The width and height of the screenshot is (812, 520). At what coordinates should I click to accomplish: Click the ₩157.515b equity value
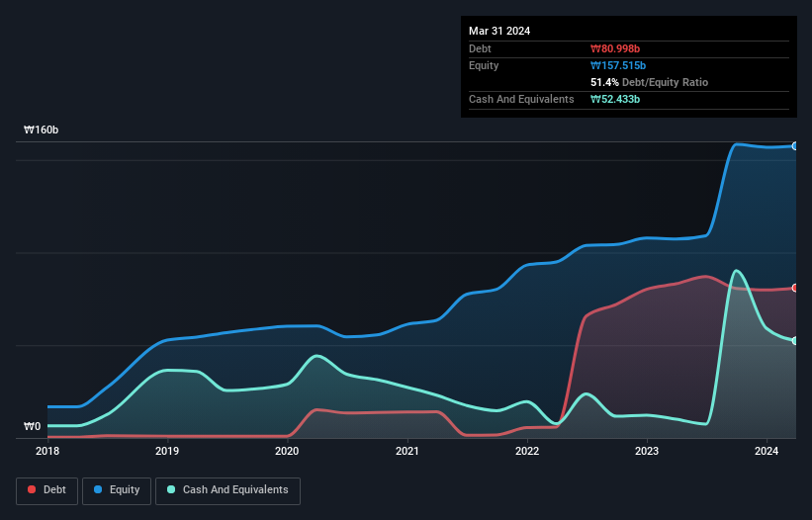pos(618,65)
